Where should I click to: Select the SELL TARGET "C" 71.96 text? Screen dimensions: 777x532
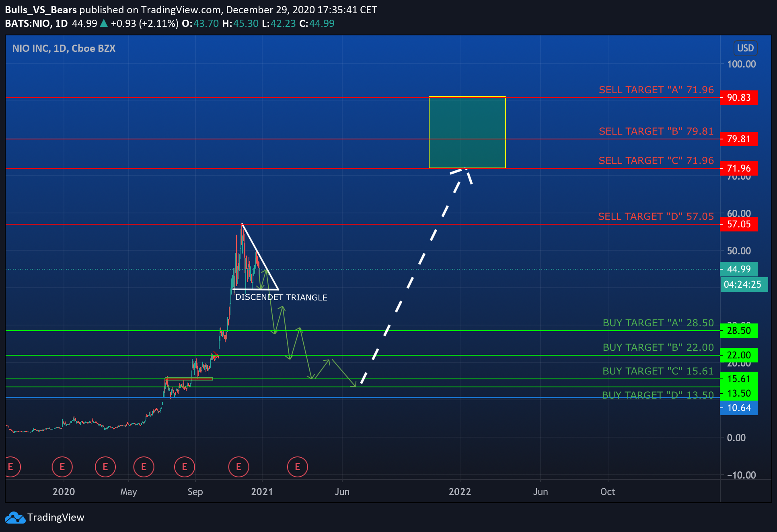[656, 161]
